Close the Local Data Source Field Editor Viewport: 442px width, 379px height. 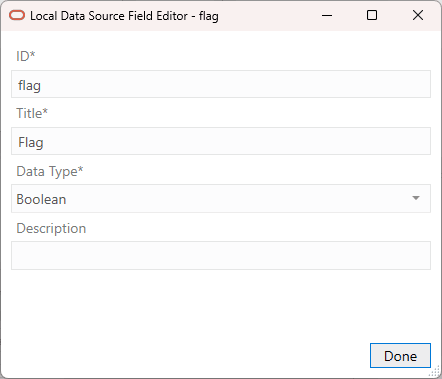point(418,15)
